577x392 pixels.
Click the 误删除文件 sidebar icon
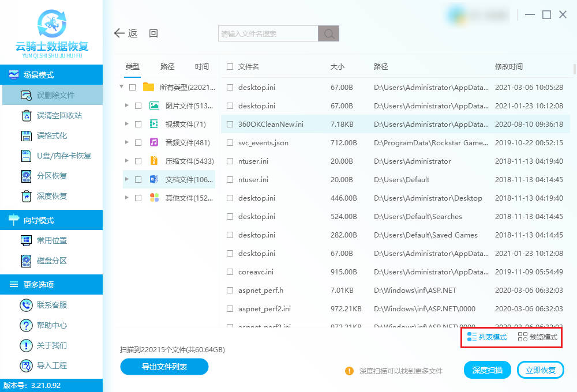(x=26, y=95)
